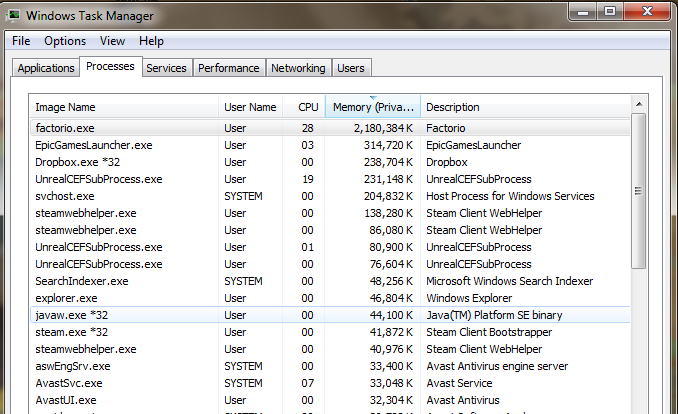Click the EpicGamesLauncher description cell
The width and height of the screenshot is (678, 414).
click(x=473, y=145)
